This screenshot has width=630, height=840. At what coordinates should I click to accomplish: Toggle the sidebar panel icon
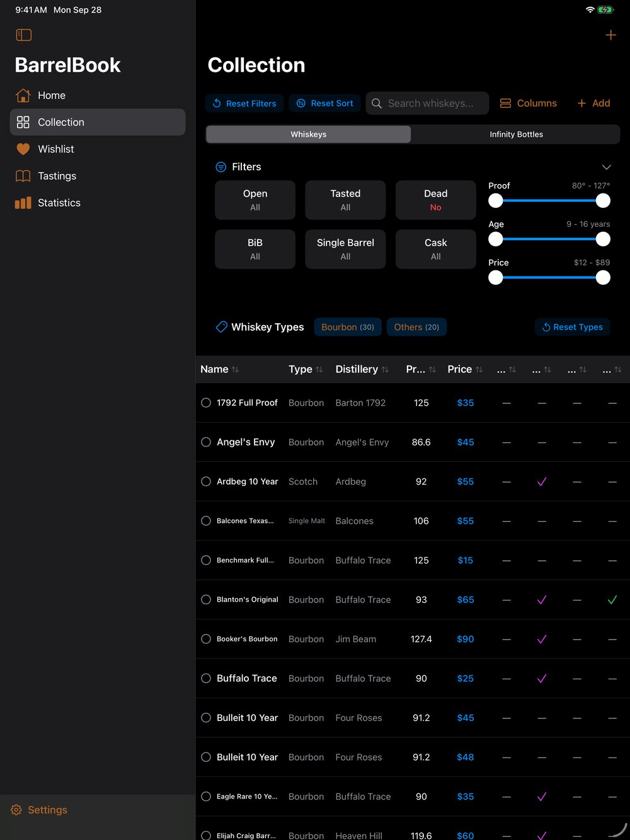[x=24, y=35]
